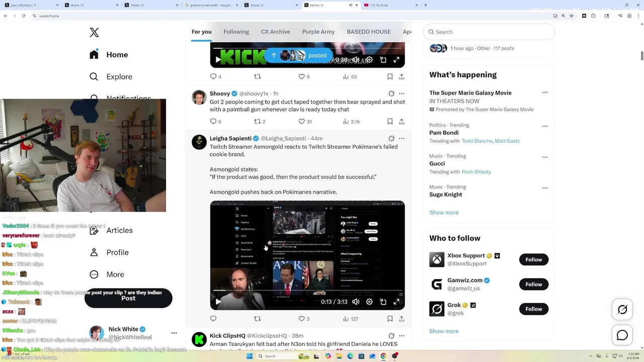
Task: Follow Grok account
Action: click(x=534, y=309)
